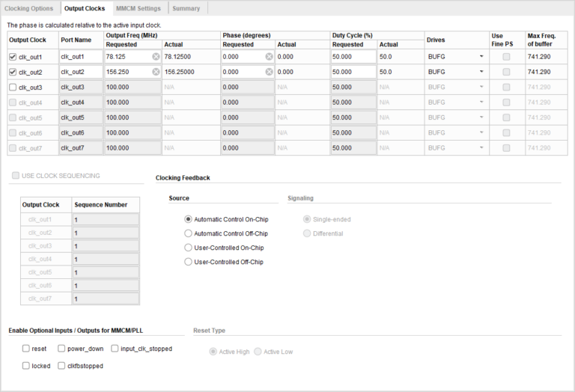This screenshot has height=392, width=575.
Task: Click clk_out2 duty cycle requested field
Action: (x=353, y=72)
